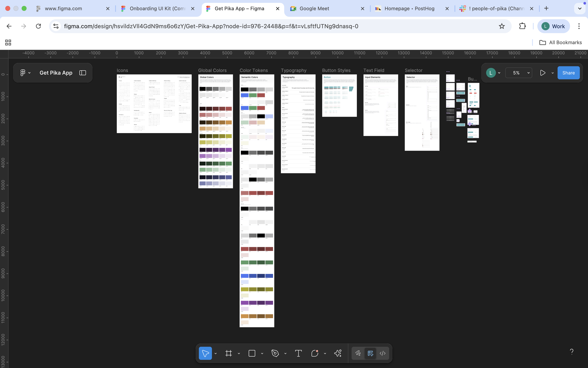Go forward in browser history
The image size is (588, 368).
pos(23,26)
